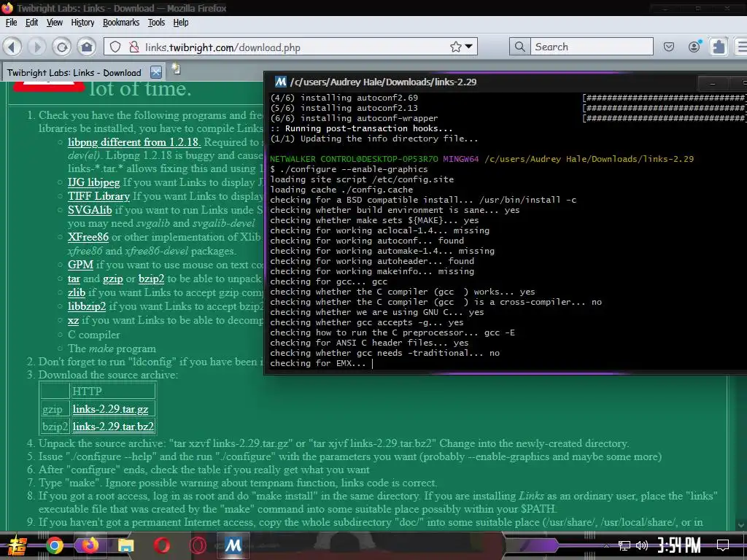
Task: Click MSYS2 terminal title bar icon
Action: [281, 82]
